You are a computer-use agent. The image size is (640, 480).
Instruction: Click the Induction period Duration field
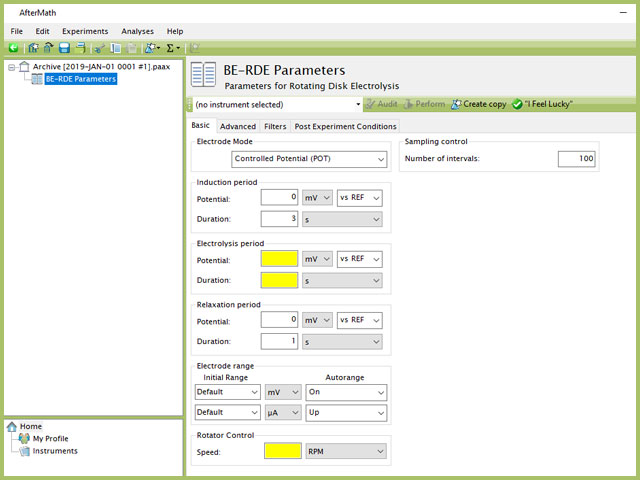(279, 219)
